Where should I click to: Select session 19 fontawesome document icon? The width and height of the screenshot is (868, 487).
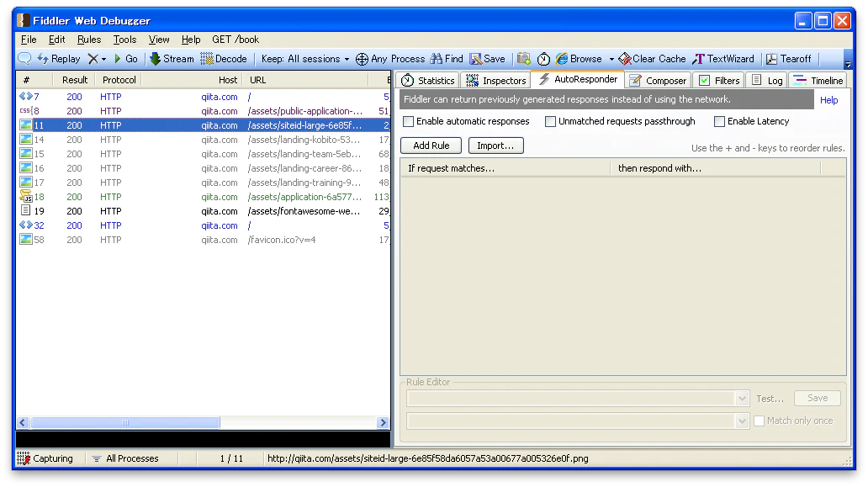(25, 211)
